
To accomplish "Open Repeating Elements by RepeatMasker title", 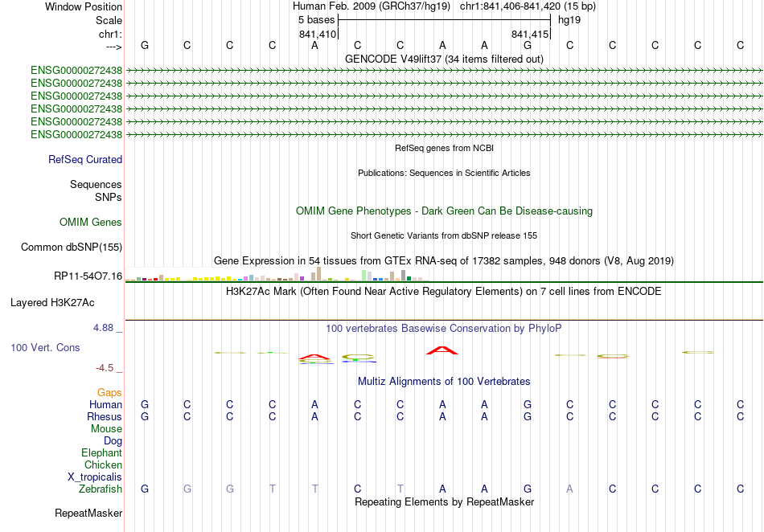I will pyautogui.click(x=444, y=501).
